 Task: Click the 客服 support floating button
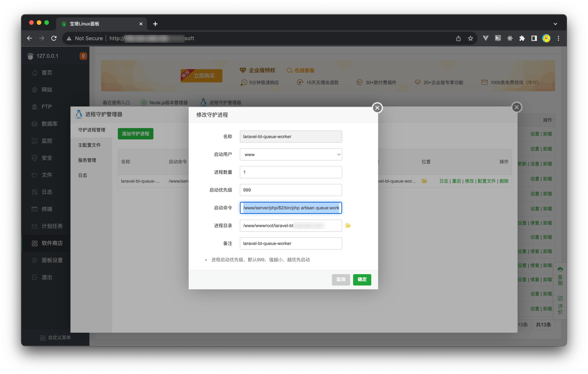click(560, 276)
